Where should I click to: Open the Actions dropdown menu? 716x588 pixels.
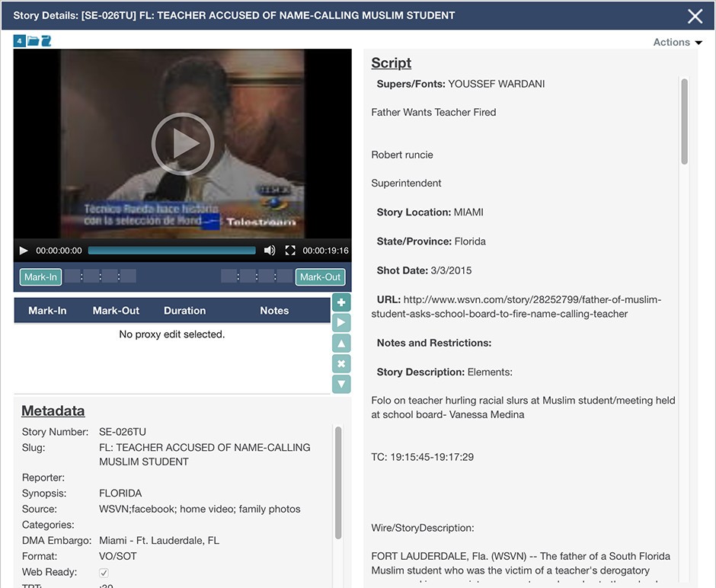[x=677, y=43]
